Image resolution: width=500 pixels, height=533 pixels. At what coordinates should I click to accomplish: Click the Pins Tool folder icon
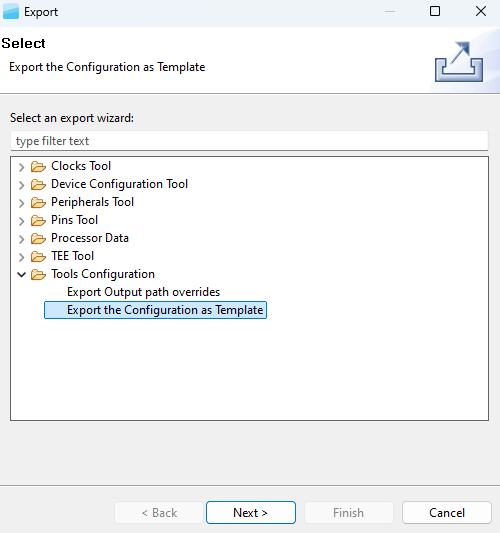(38, 221)
